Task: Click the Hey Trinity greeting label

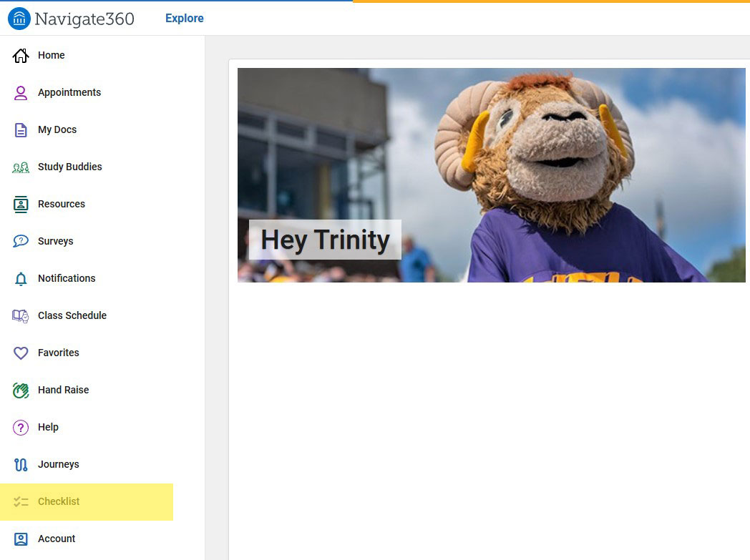Action: (325, 240)
